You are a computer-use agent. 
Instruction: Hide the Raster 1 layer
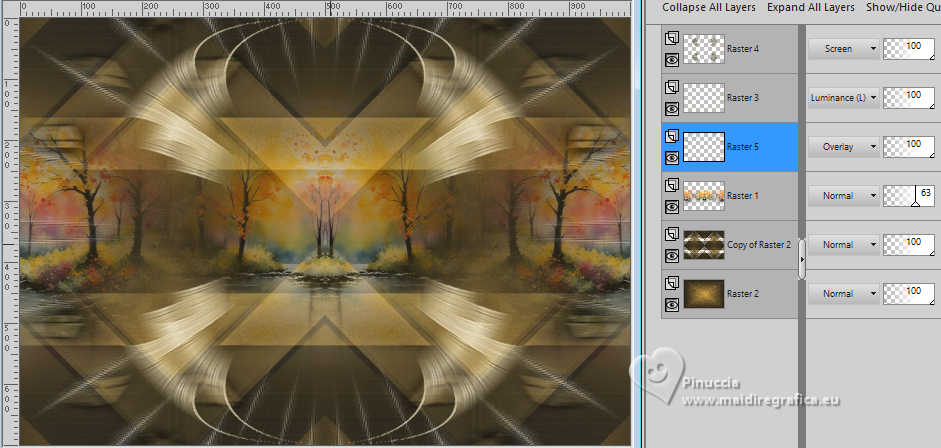pos(672,207)
